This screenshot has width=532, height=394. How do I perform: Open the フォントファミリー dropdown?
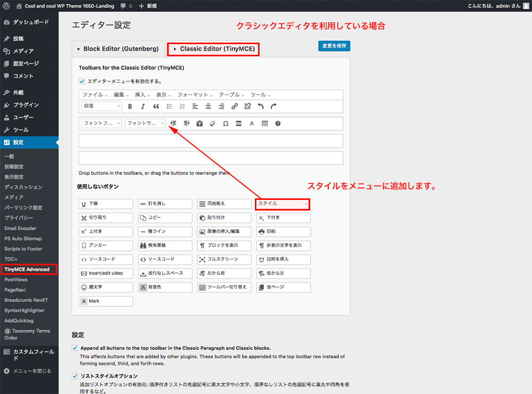tap(101, 123)
